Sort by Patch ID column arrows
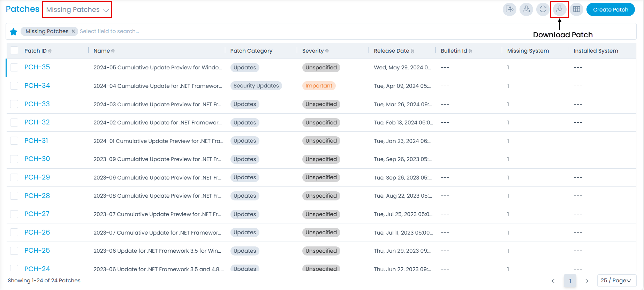The height and width of the screenshot is (290, 644). tap(50, 51)
